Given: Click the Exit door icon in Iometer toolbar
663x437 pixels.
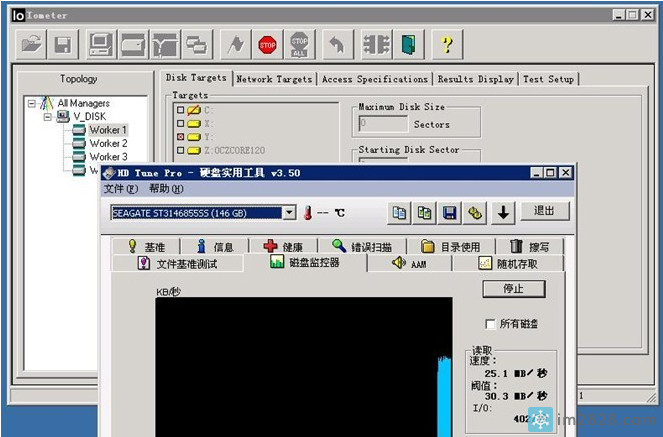Looking at the screenshot, I should (408, 44).
